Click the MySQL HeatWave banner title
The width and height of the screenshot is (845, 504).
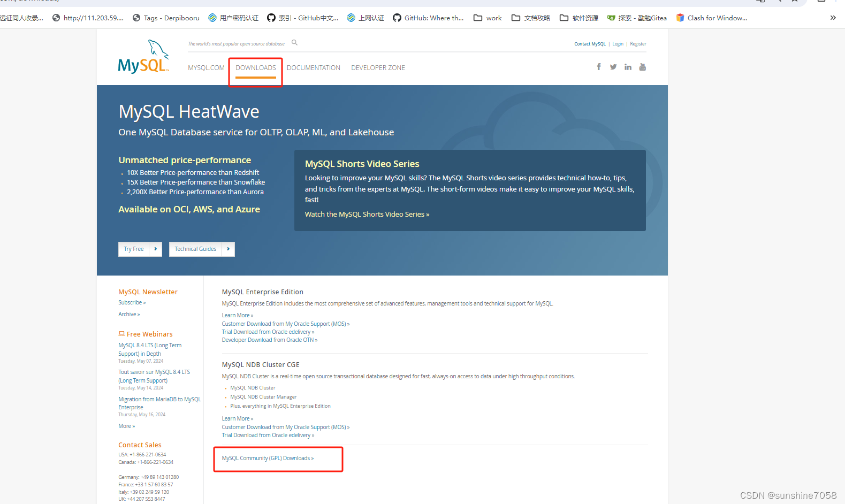pos(189,111)
